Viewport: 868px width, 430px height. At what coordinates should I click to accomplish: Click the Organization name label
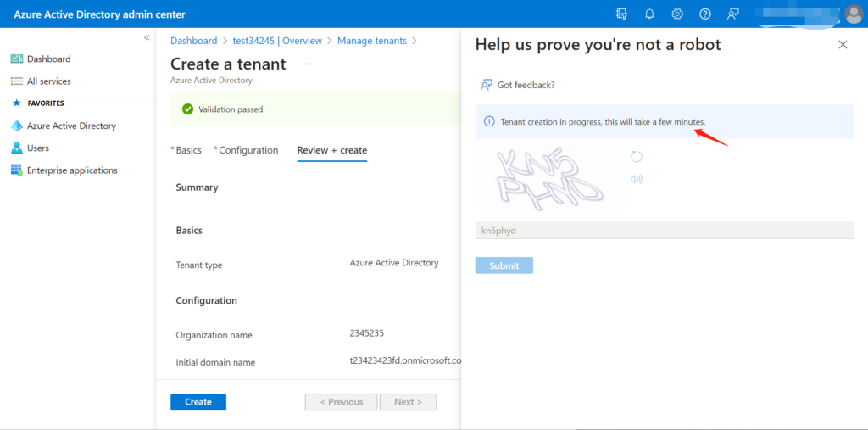click(214, 335)
